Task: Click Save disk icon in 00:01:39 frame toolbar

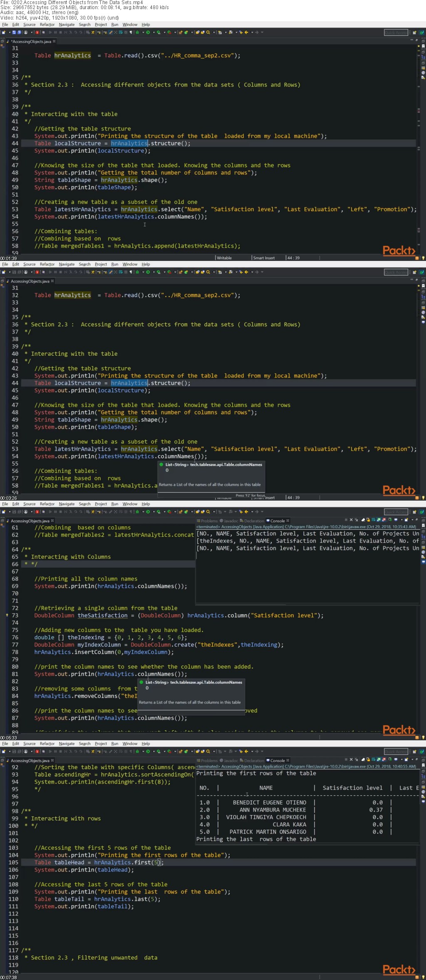Action: (14, 32)
